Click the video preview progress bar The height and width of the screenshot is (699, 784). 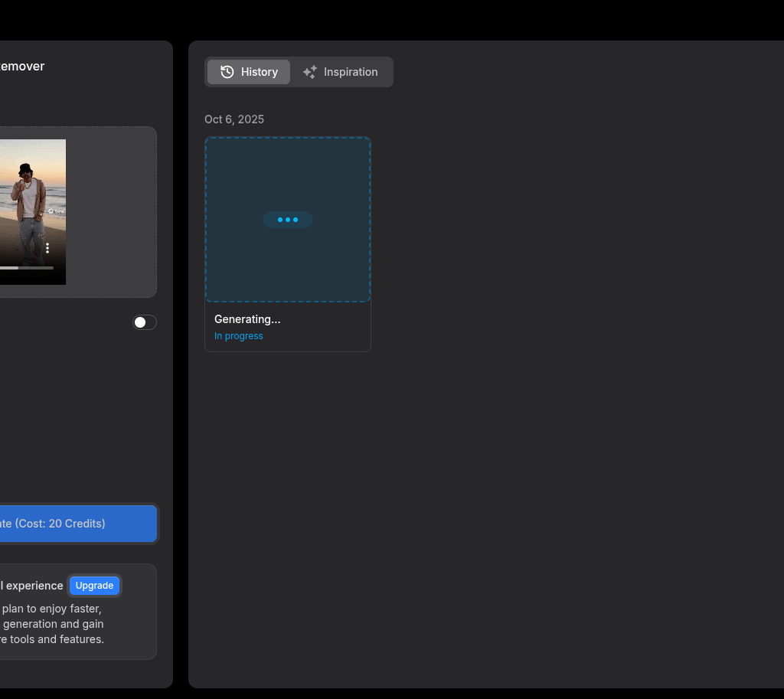tap(27, 268)
